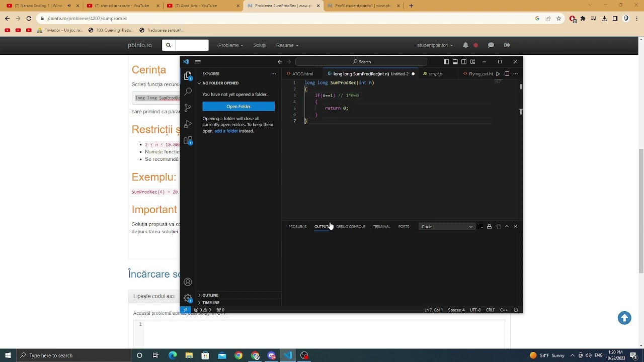Viewport: 644px width, 362px height.
Task: Click the VS Code command center Search box
Action: [x=361, y=62]
